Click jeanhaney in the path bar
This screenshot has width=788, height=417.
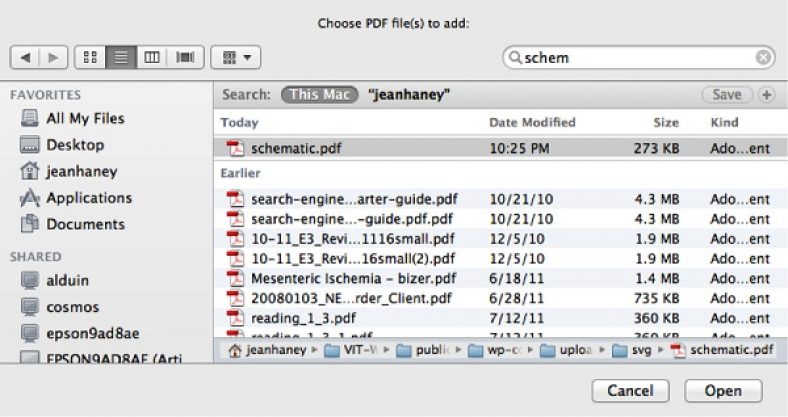(267, 350)
